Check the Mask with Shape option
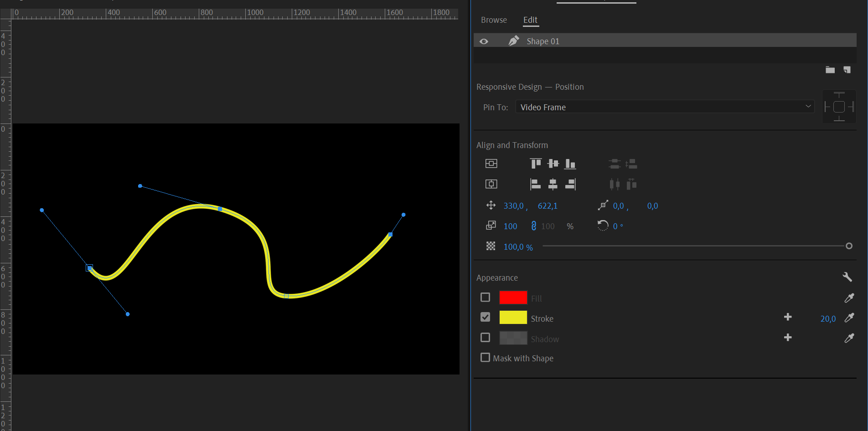The image size is (868, 431). click(485, 358)
